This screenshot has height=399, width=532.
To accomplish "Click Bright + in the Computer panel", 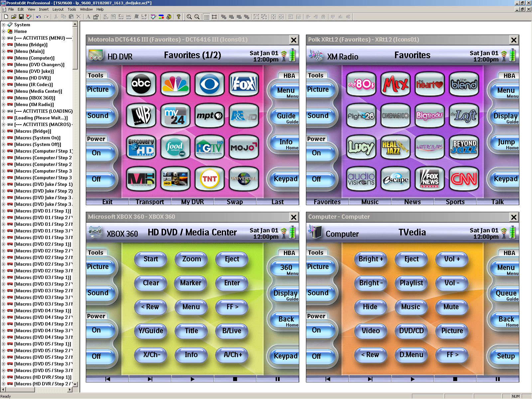I will click(371, 259).
